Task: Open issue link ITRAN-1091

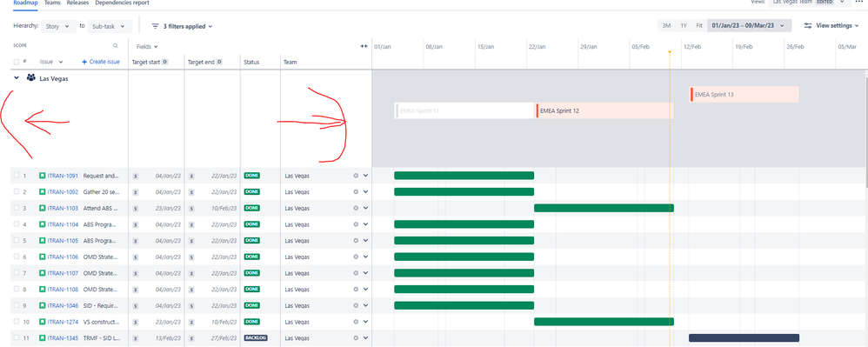Action: [63, 176]
